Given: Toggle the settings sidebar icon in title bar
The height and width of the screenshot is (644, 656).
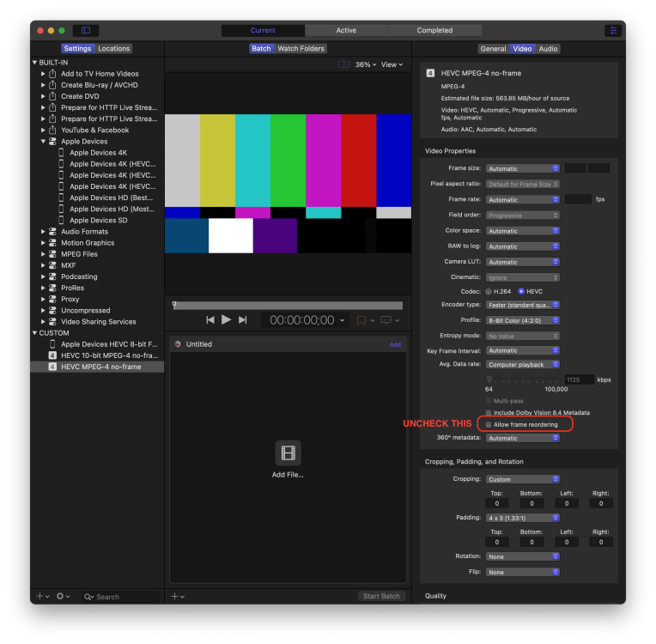Looking at the screenshot, I should point(86,30).
